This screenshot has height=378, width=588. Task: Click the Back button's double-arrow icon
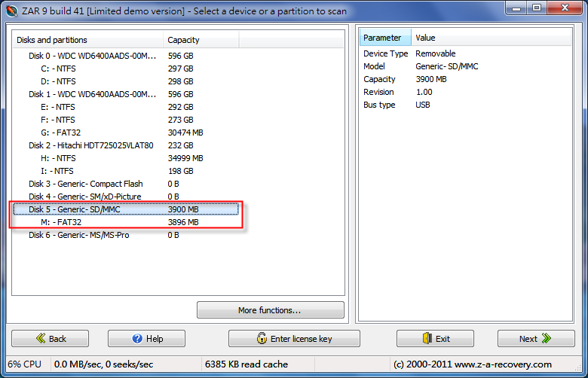pos(41,338)
